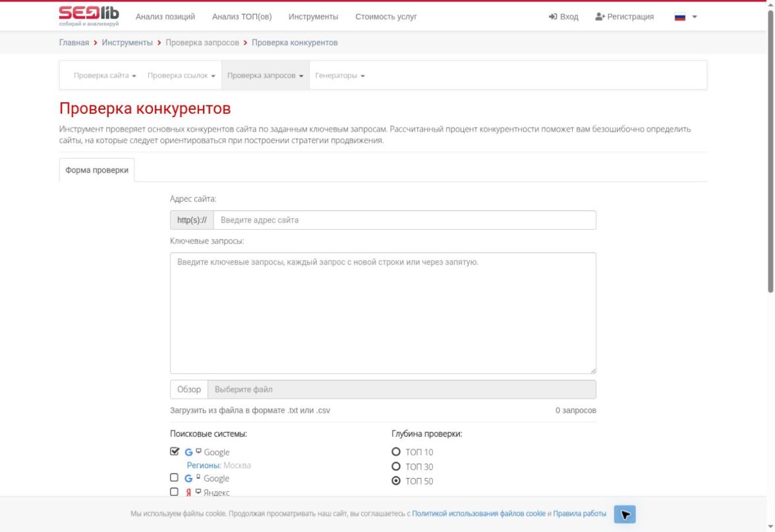Open Анализ позиций in the top menu
Image resolution: width=775 pixels, height=532 pixels.
pos(165,17)
